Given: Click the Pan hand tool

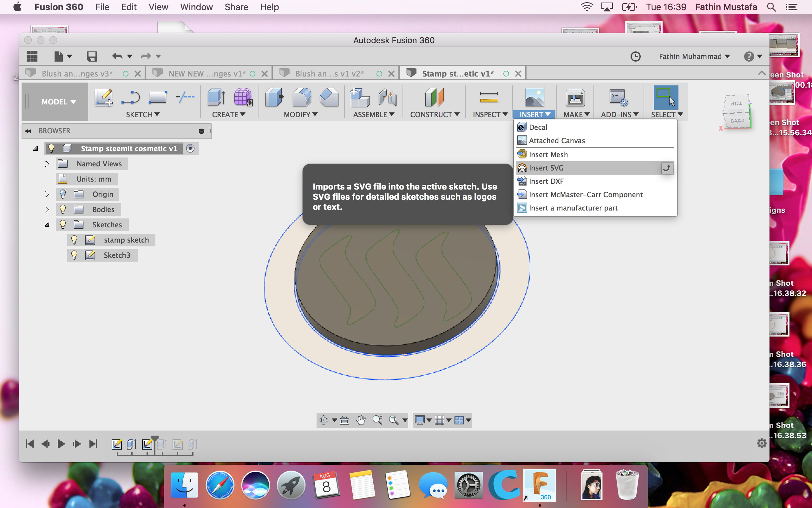Looking at the screenshot, I should [361, 420].
